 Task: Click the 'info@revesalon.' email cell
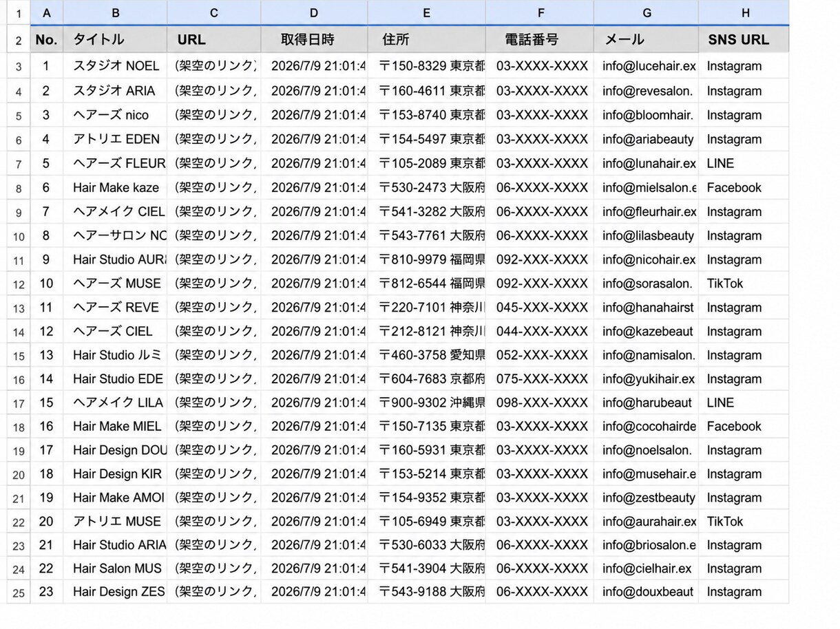point(647,91)
